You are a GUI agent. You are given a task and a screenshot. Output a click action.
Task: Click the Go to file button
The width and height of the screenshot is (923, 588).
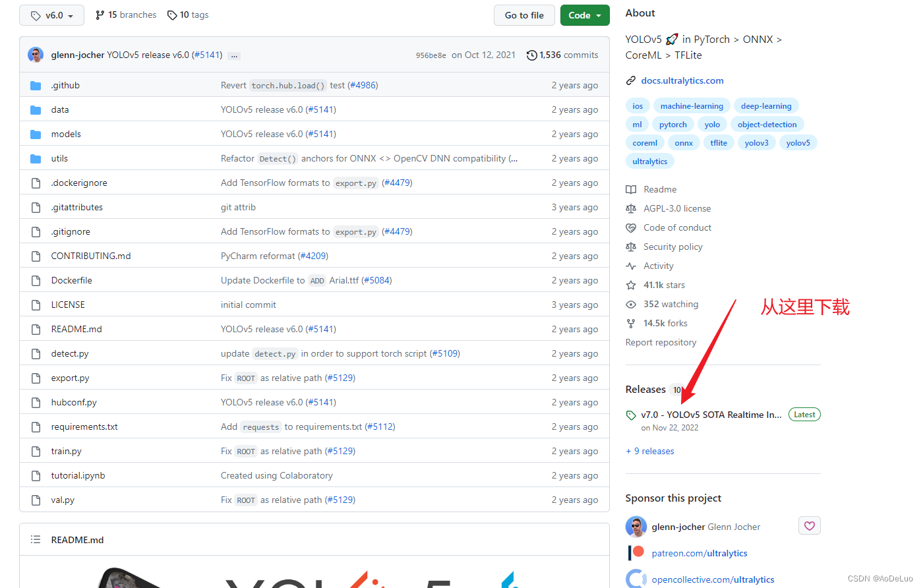(524, 15)
